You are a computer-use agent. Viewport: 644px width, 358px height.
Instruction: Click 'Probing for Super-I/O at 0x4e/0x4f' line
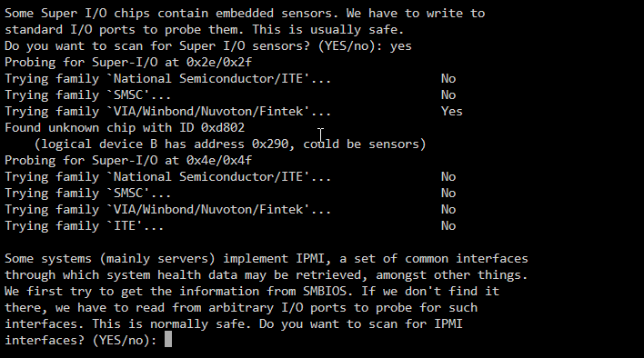click(128, 160)
